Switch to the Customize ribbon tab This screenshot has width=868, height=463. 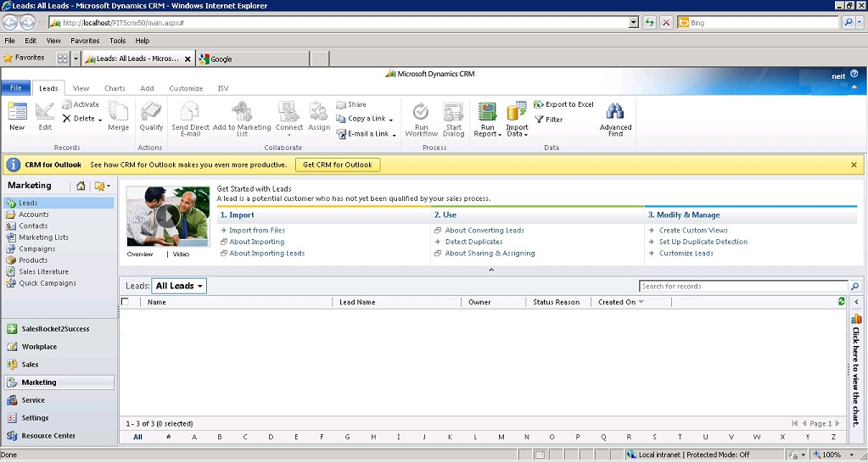[x=186, y=88]
